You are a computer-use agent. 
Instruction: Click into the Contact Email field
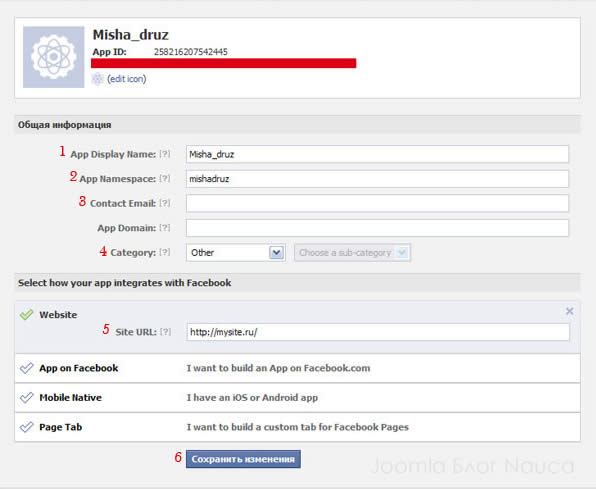(x=377, y=203)
